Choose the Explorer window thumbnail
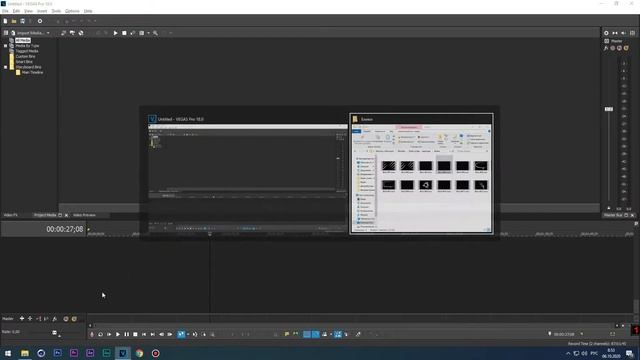Image resolution: width=640 pixels, height=360 pixels. (421, 174)
